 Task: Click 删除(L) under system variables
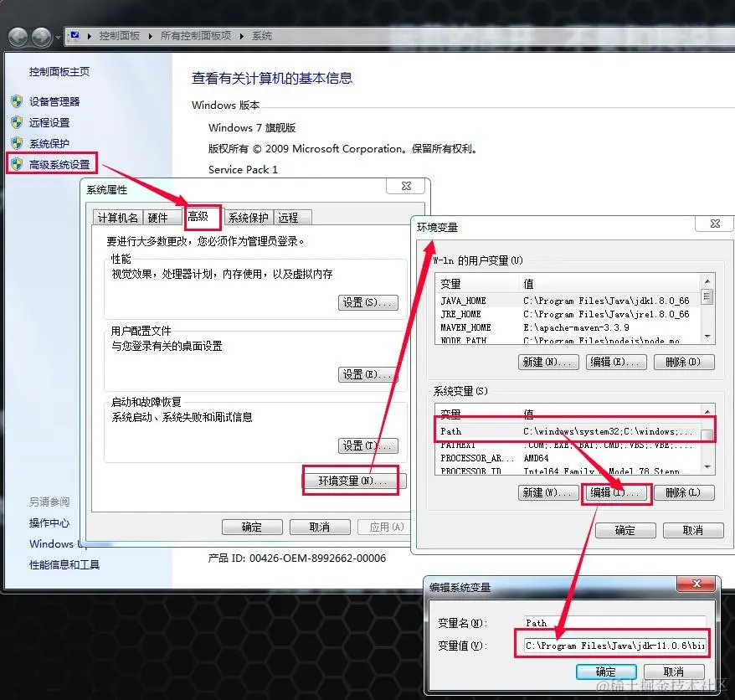tap(684, 493)
